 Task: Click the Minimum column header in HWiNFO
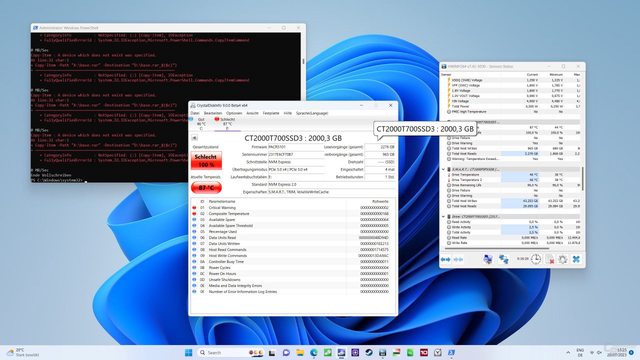click(556, 75)
